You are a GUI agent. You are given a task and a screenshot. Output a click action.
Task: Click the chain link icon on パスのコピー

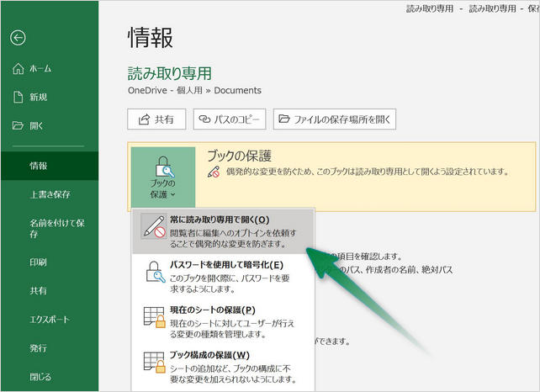[x=204, y=119]
